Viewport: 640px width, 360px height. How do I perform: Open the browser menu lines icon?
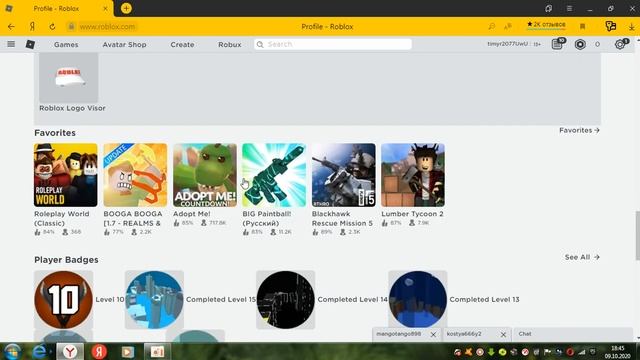(x=569, y=8)
